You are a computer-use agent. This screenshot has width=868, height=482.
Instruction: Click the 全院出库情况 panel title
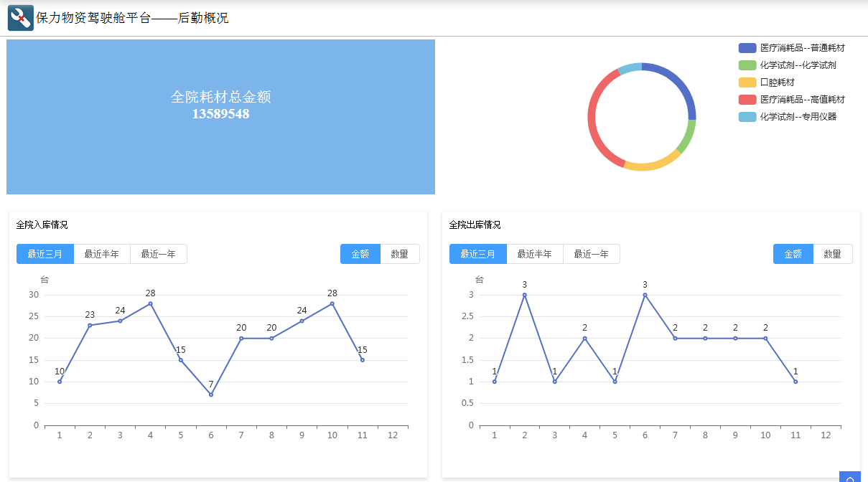[x=475, y=225]
